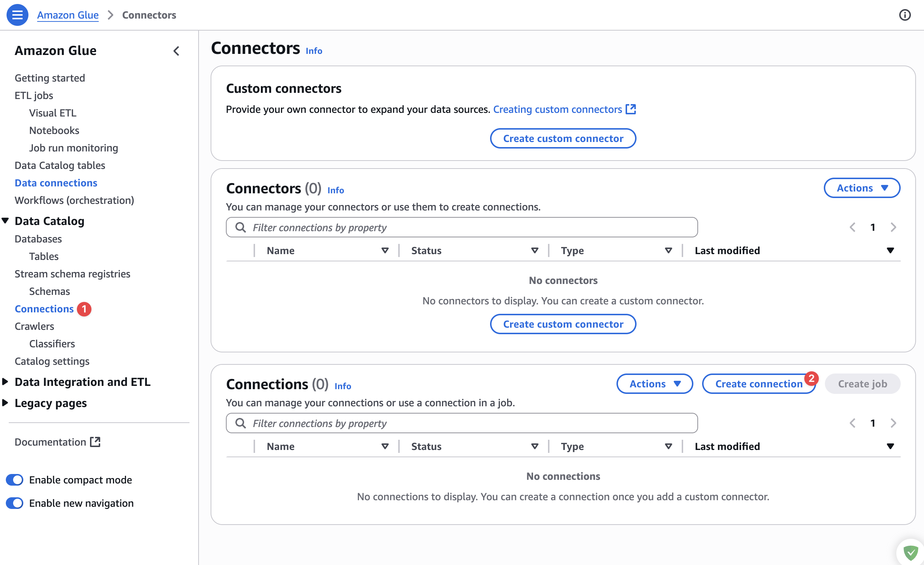924x565 pixels.
Task: Open Data Catalog tables
Action: (x=60, y=165)
